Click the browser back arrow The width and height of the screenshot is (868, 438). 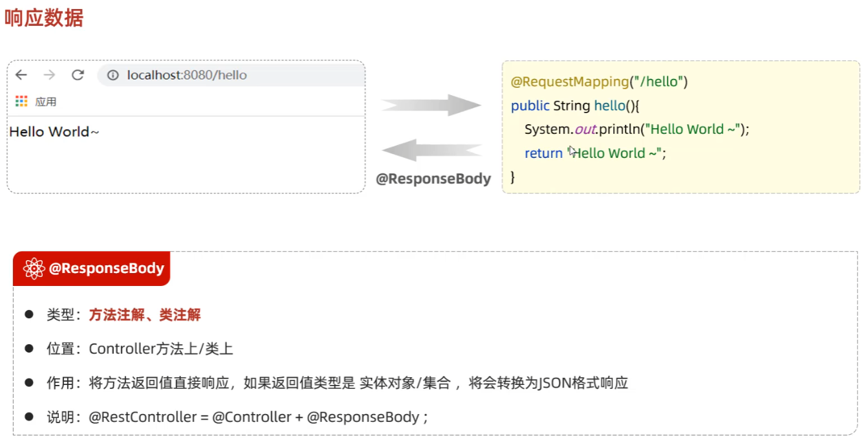coord(21,75)
